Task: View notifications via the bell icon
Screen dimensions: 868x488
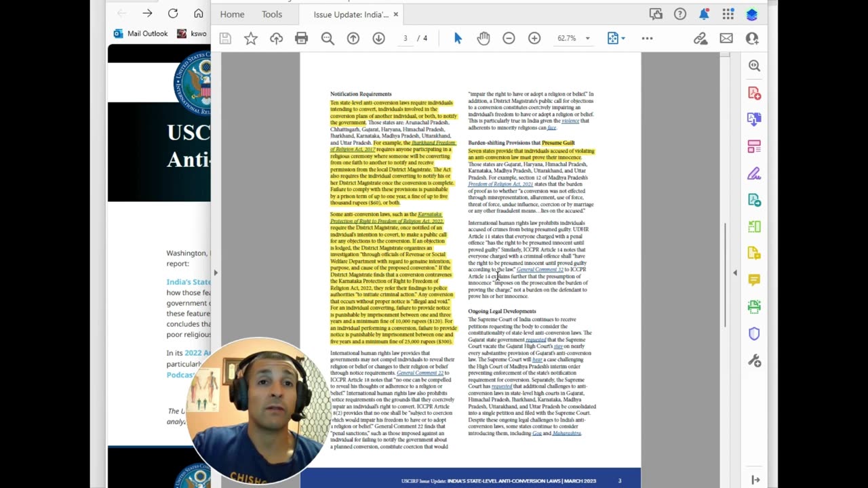Action: pos(704,14)
